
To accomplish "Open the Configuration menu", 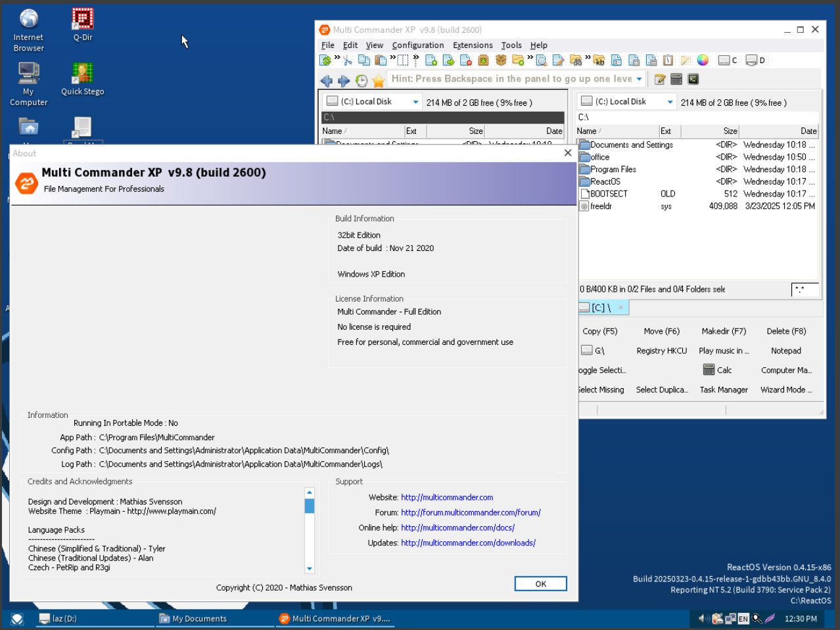I will 418,45.
